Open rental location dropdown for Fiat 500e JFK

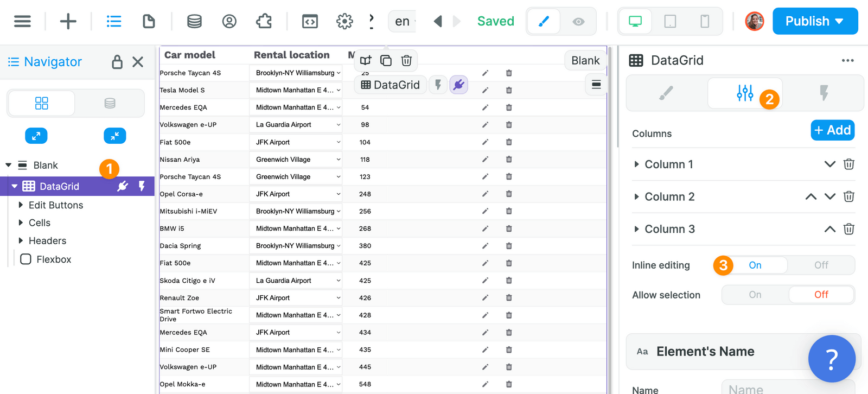pos(296,142)
